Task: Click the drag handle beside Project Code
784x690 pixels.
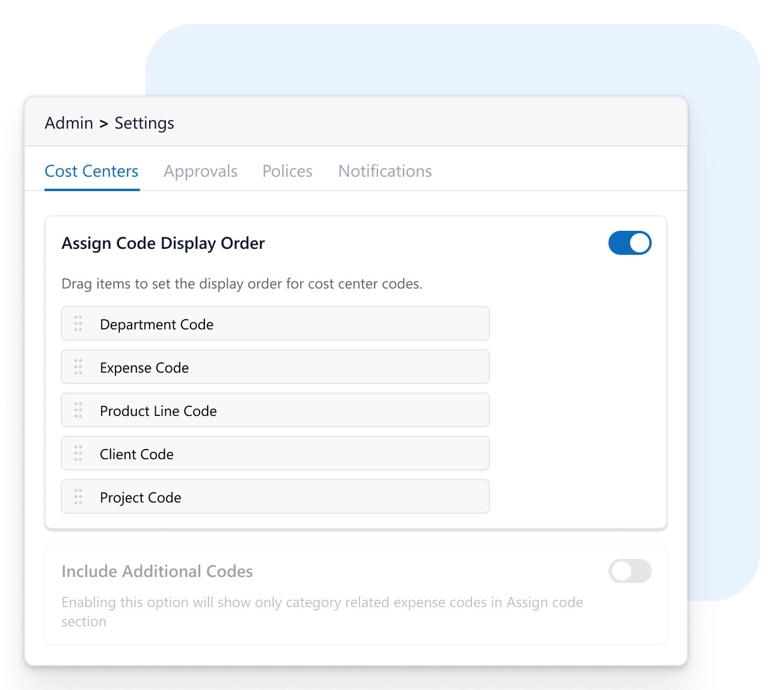Action: 78,496
